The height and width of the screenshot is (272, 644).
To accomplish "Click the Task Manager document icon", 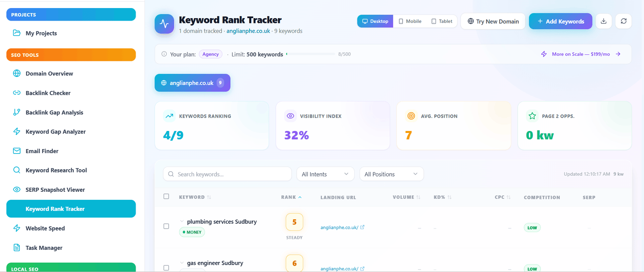I will click(17, 247).
